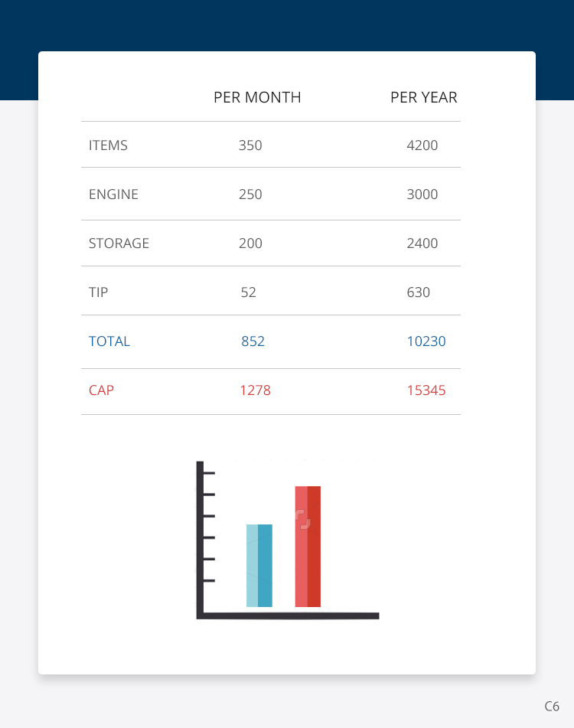This screenshot has height=728, width=574.
Task: Select the yearly total value 10230
Action: click(426, 341)
